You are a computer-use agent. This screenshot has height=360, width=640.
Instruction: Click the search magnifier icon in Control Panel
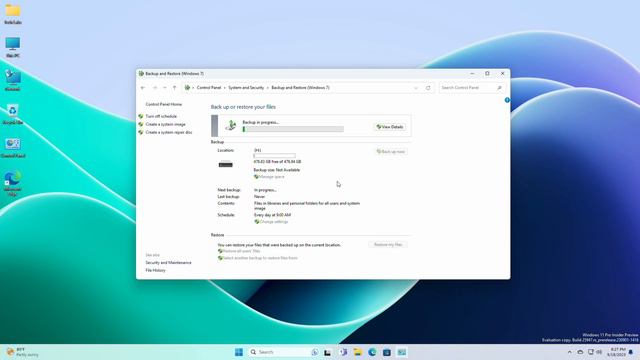499,88
